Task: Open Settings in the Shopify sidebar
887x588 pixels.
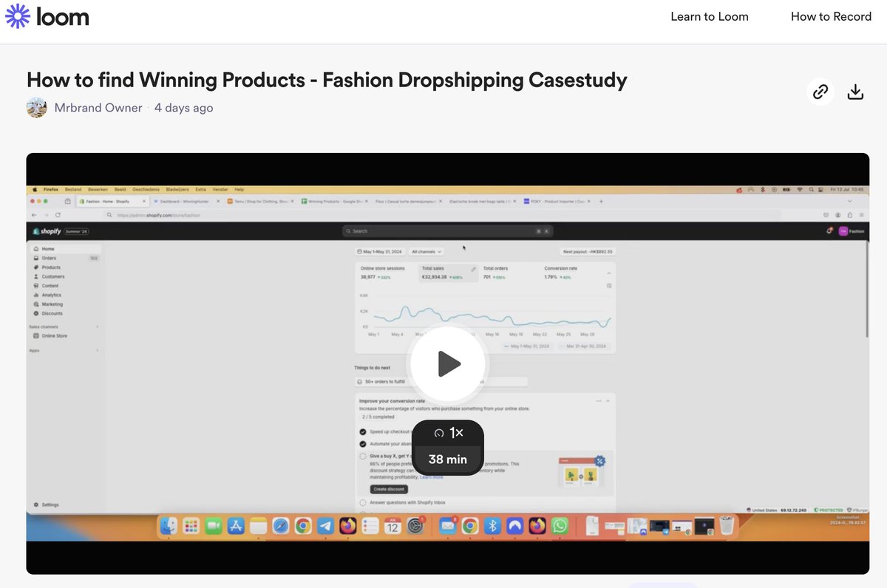Action: pos(46,505)
